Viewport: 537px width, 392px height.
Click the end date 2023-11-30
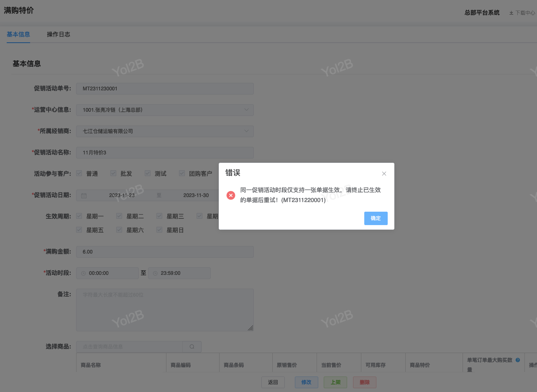tap(196, 195)
